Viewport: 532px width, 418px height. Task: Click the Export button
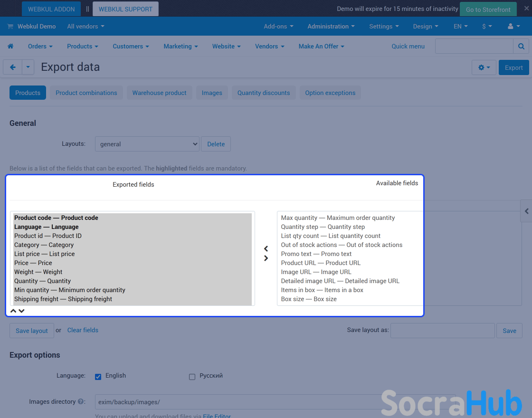click(x=513, y=67)
